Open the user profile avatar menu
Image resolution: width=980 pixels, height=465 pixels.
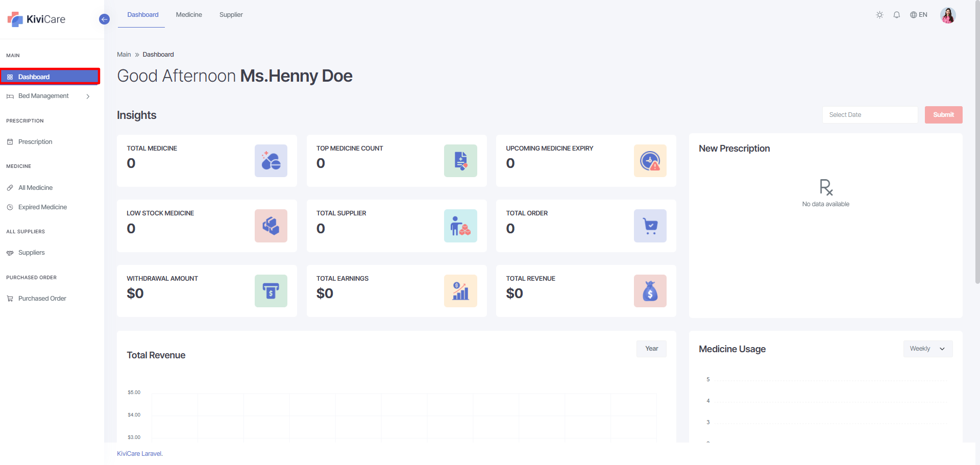(x=948, y=15)
